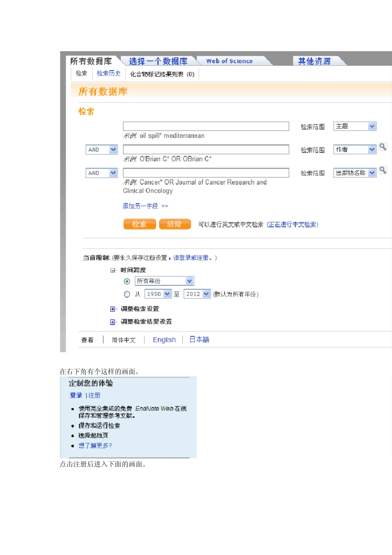The height and width of the screenshot is (555, 392).
Task: Switch language to English
Action: 164,340
